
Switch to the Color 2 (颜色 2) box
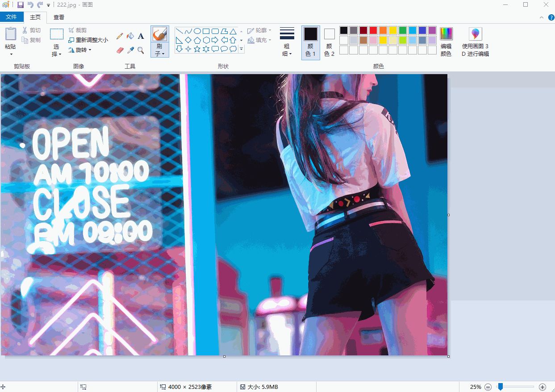[329, 42]
